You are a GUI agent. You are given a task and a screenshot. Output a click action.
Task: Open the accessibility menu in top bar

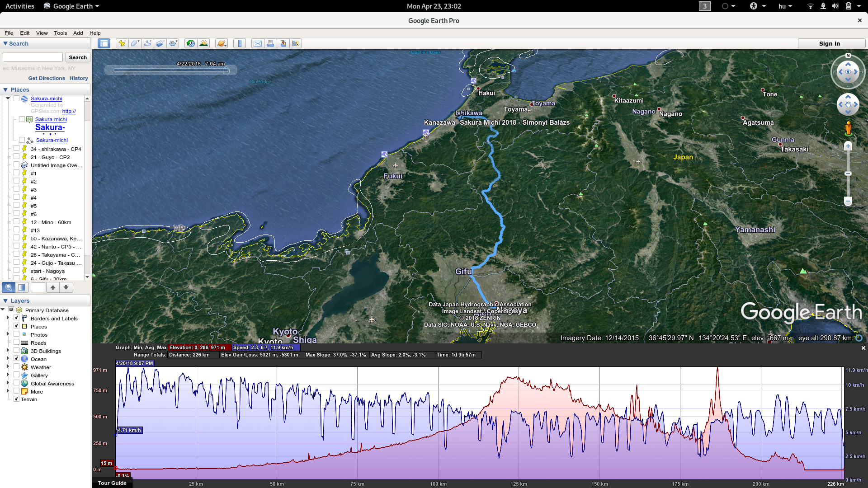(x=758, y=6)
